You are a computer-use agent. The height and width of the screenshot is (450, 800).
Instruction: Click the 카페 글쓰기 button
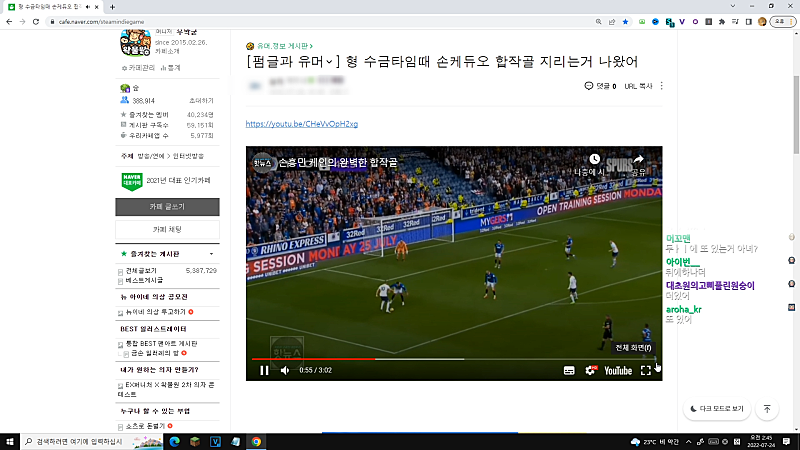tap(167, 207)
